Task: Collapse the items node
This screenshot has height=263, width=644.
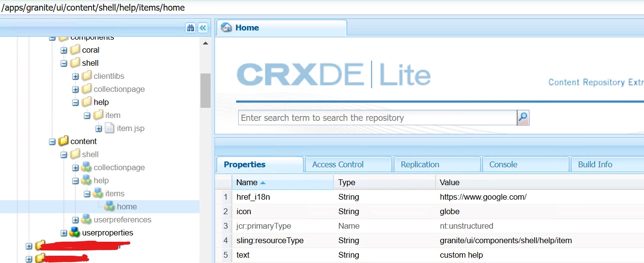Action: point(87,194)
